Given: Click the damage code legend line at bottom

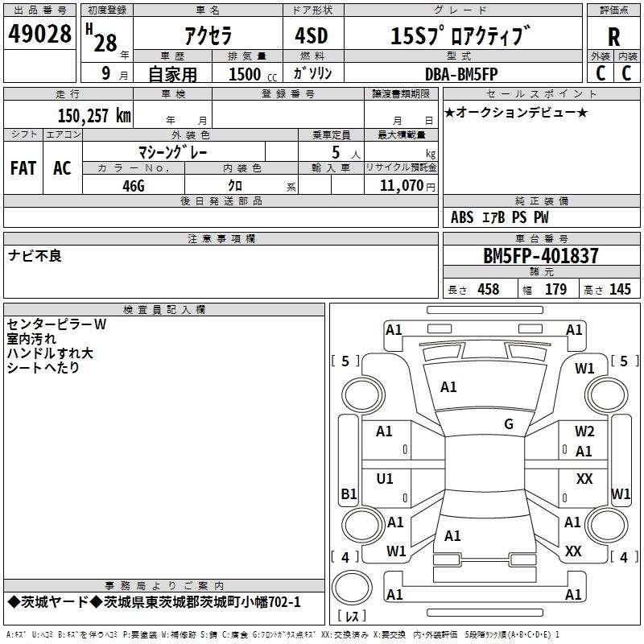Looking at the screenshot, I should (283, 634).
